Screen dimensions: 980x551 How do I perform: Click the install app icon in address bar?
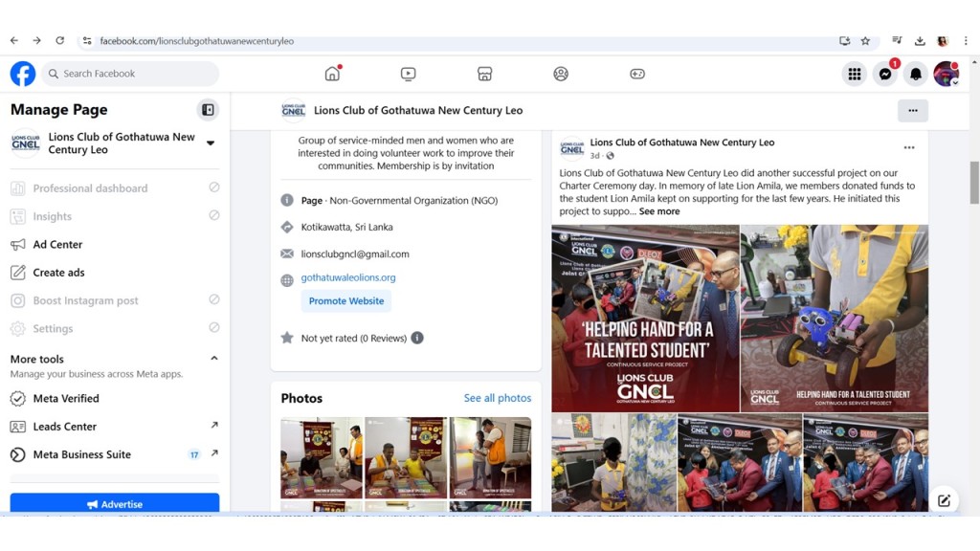pyautogui.click(x=844, y=41)
